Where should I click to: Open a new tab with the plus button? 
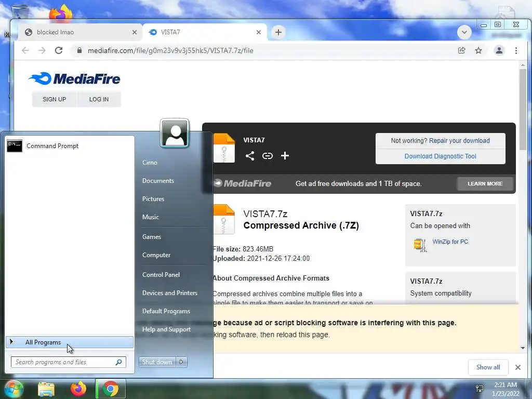coord(278,32)
